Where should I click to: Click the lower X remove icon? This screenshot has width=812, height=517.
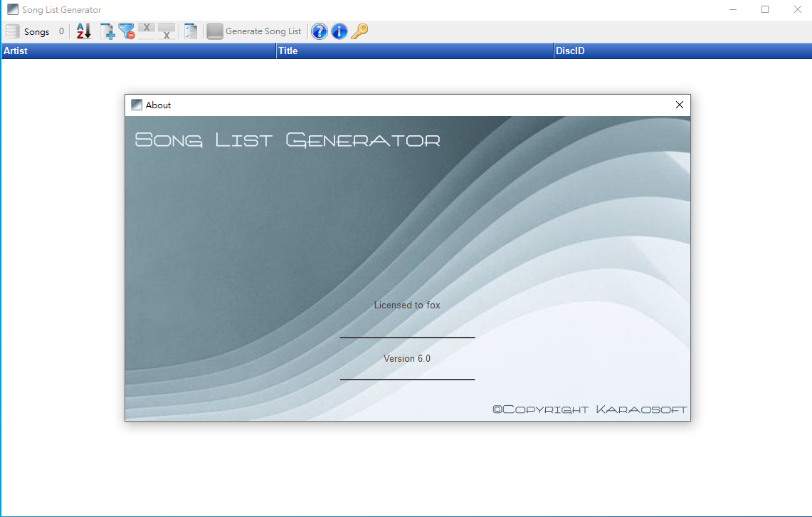point(167,33)
